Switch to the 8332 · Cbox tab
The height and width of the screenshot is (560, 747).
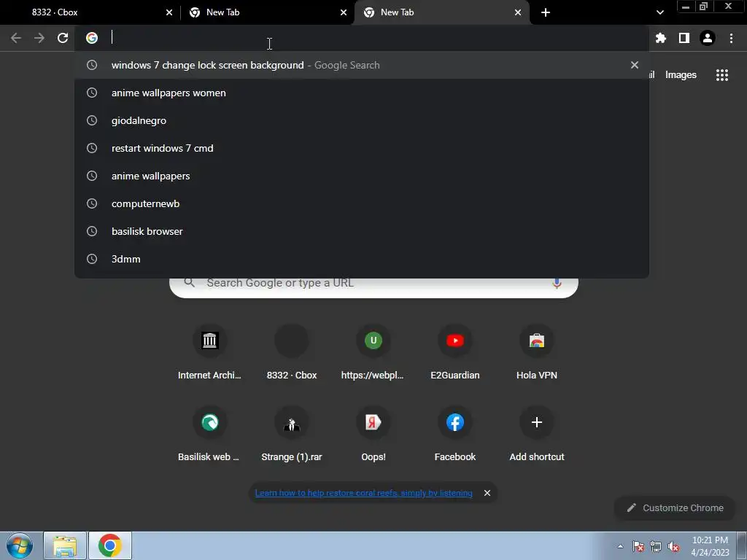(x=90, y=12)
